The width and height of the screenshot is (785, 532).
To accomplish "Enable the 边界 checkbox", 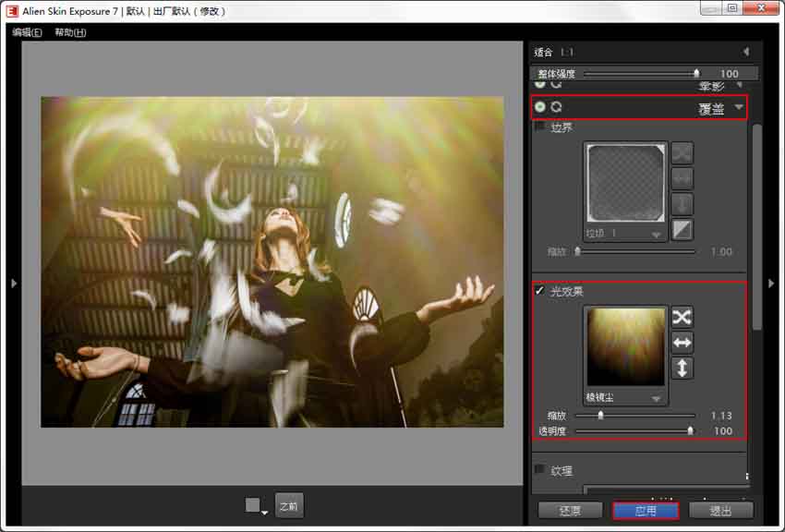I will [x=540, y=127].
